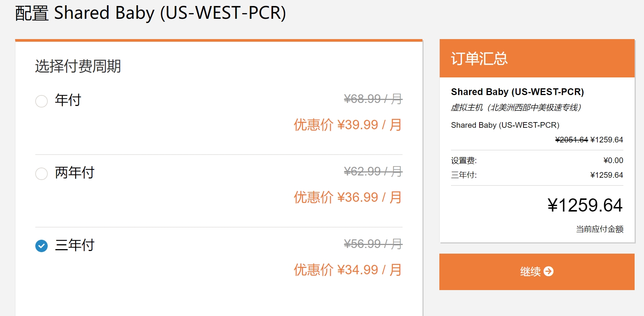Click the 优惠价 ¥39.99 / 月 price
644x316 pixels.
coord(348,125)
